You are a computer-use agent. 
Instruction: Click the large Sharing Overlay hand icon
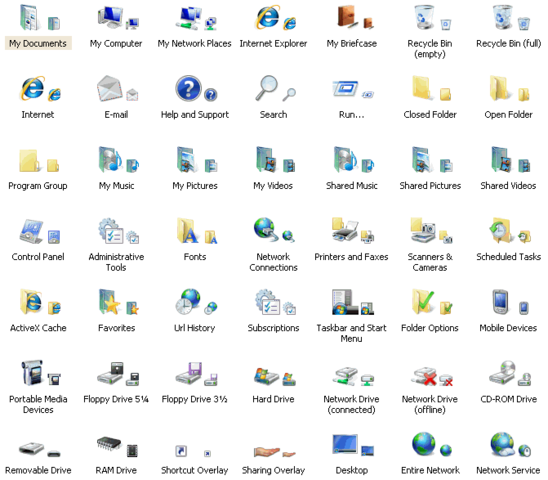point(267,452)
